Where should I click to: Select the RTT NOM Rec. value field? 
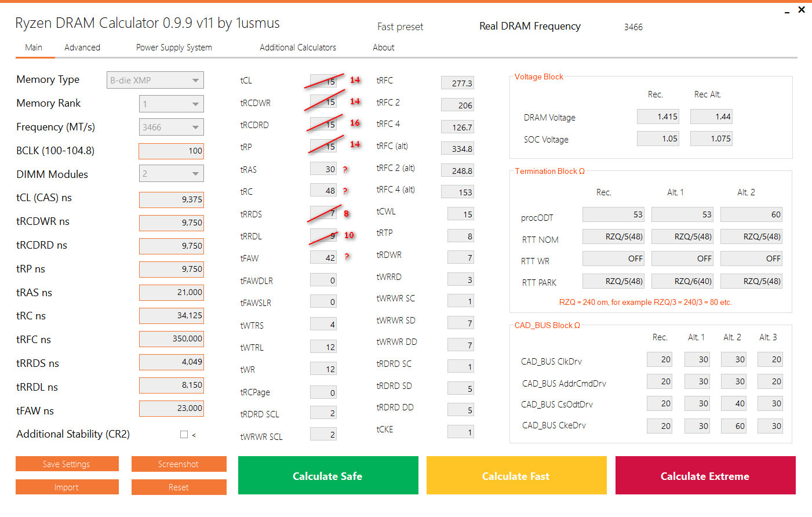pos(614,236)
